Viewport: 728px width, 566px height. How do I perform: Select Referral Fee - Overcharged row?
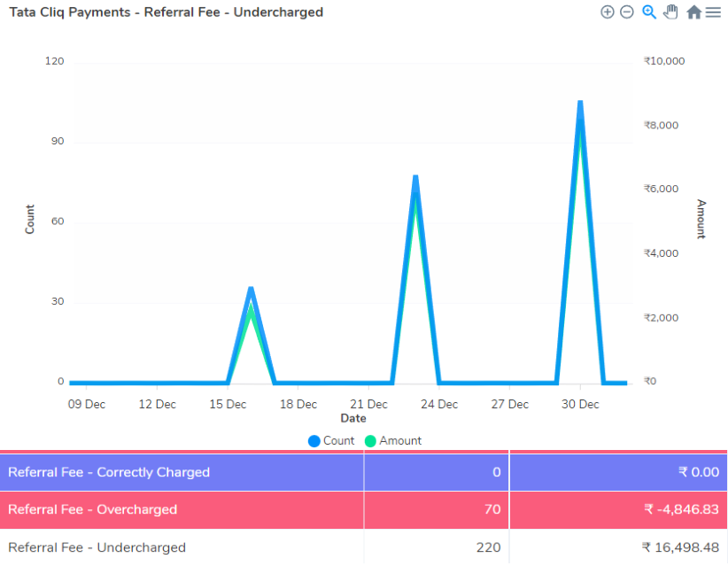(x=363, y=509)
